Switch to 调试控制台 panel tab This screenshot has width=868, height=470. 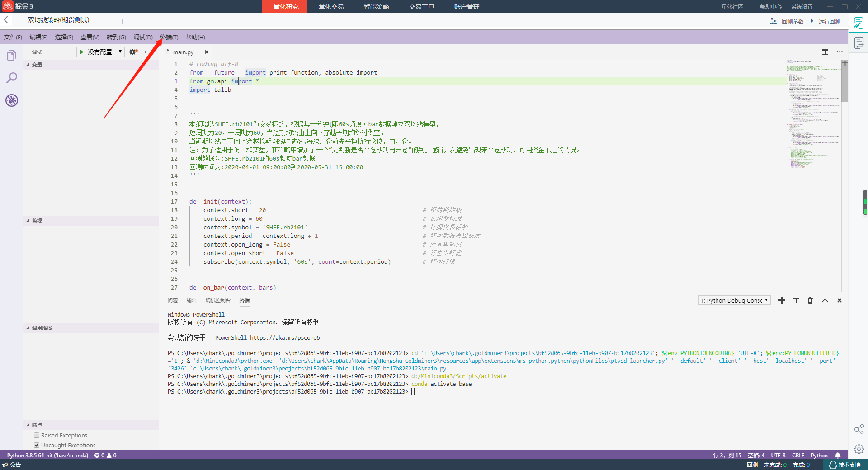coord(218,300)
